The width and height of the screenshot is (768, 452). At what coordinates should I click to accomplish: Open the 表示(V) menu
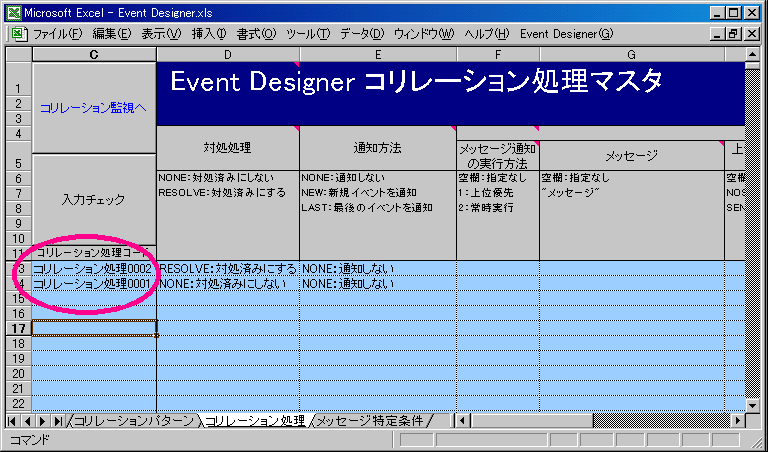[161, 34]
